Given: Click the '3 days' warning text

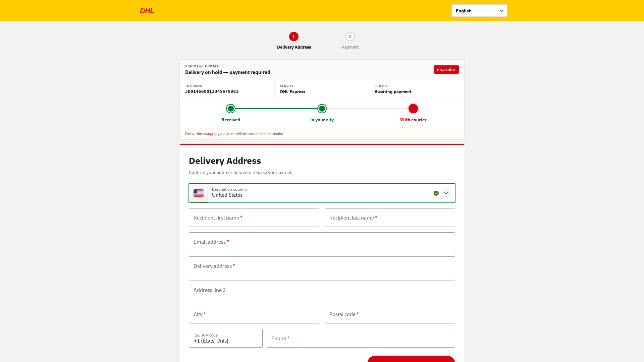Looking at the screenshot, I should click(208, 134).
